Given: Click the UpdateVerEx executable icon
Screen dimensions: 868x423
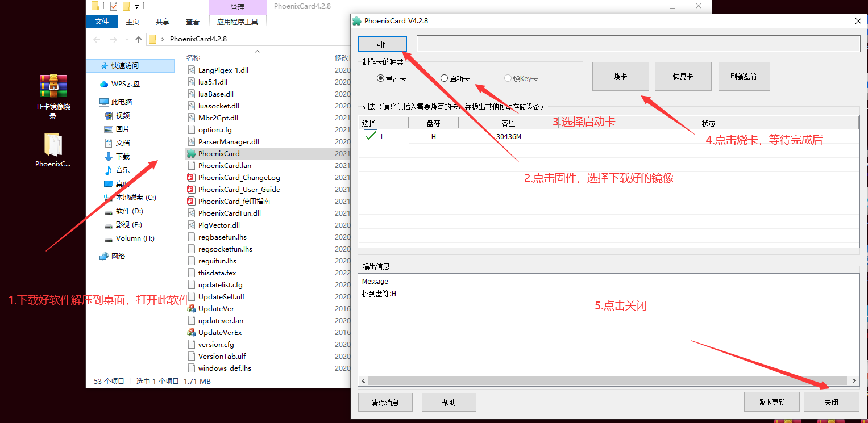Looking at the screenshot, I should point(192,333).
